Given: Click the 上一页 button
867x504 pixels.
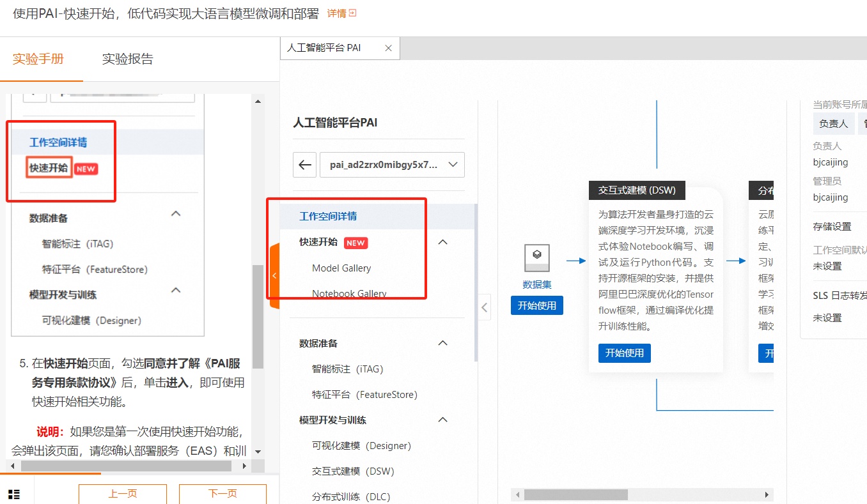Looking at the screenshot, I should (x=123, y=494).
